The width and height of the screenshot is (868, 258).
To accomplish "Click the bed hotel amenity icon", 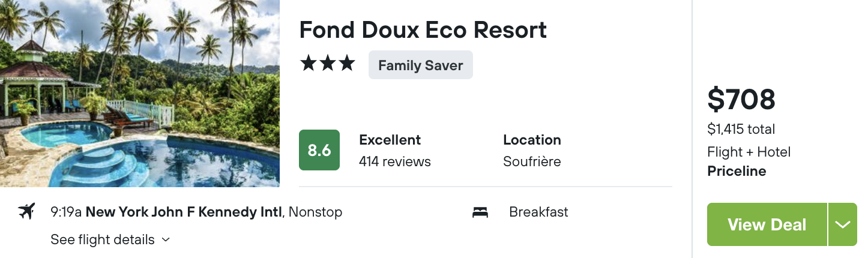I will click(x=480, y=212).
